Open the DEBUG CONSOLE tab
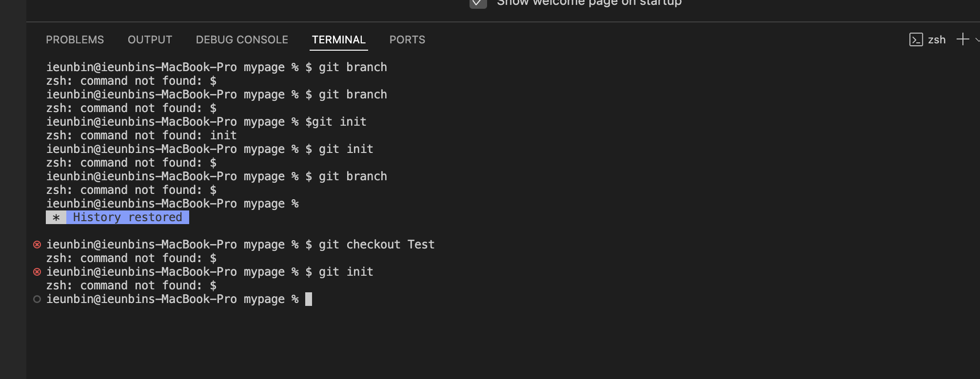 [242, 40]
